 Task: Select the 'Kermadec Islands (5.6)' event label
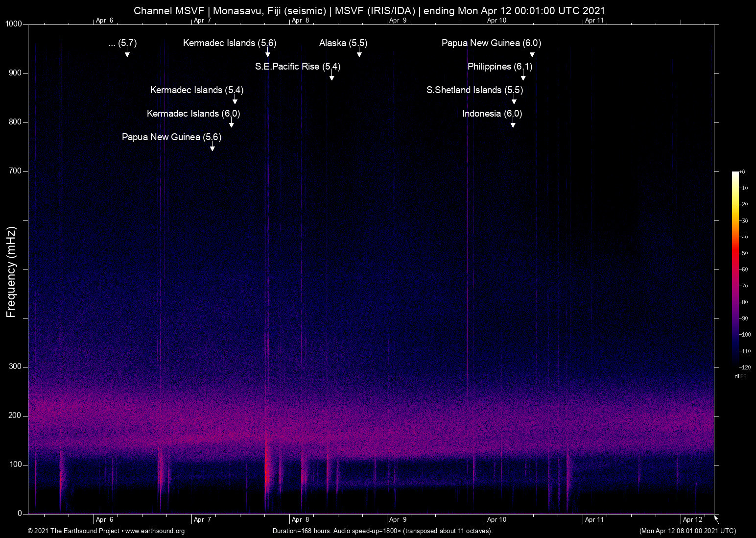230,43
